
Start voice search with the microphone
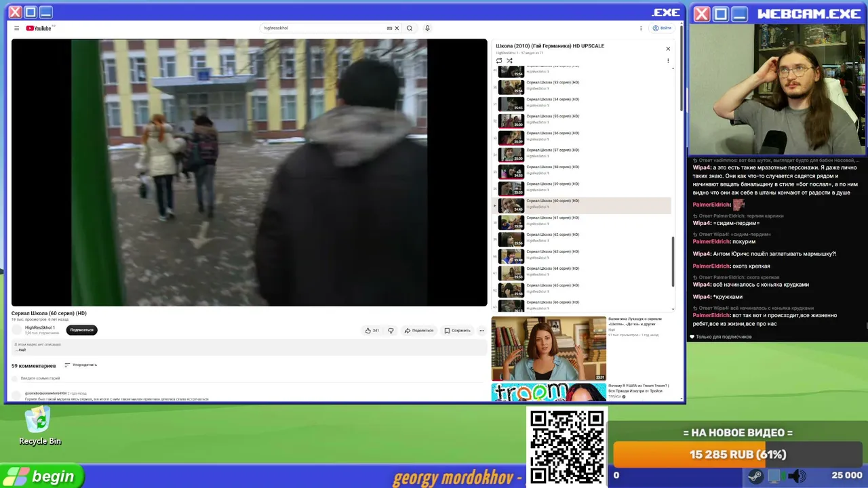(427, 28)
